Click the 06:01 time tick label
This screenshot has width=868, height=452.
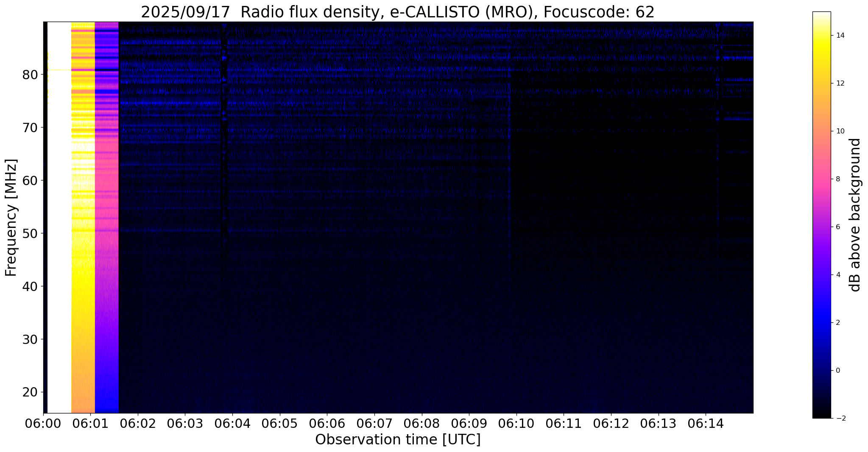point(90,423)
